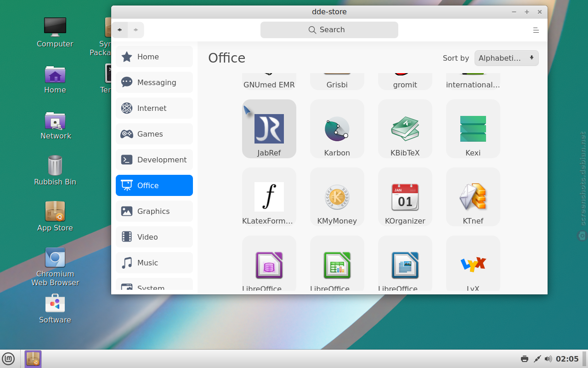The height and width of the screenshot is (368, 588).
Task: Open the LibreOffice Base icon
Action: point(269,265)
